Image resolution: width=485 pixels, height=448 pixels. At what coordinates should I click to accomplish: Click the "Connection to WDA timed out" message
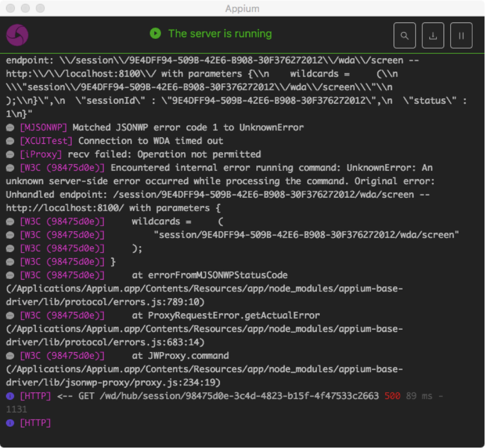[151, 141]
